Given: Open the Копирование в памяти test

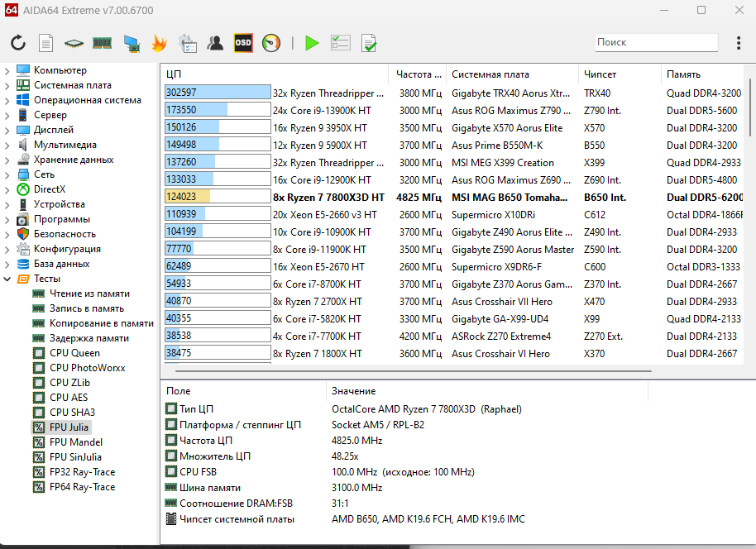Looking at the screenshot, I should click(101, 323).
